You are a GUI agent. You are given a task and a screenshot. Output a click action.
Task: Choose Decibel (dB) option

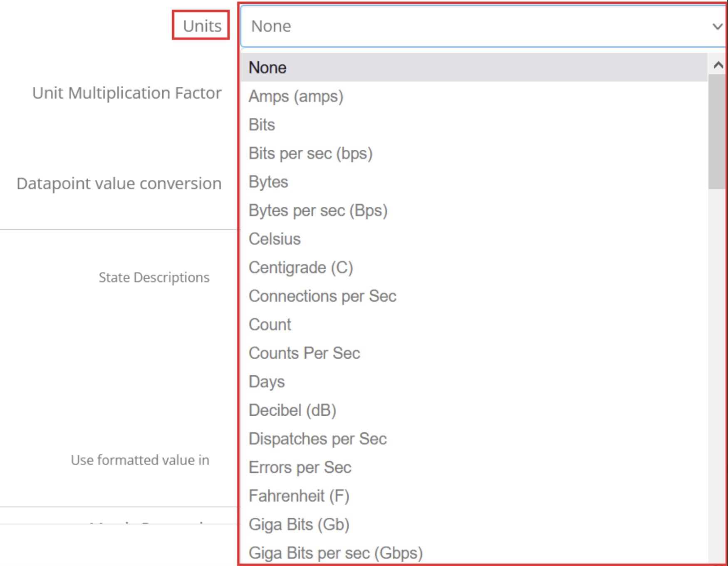point(292,410)
